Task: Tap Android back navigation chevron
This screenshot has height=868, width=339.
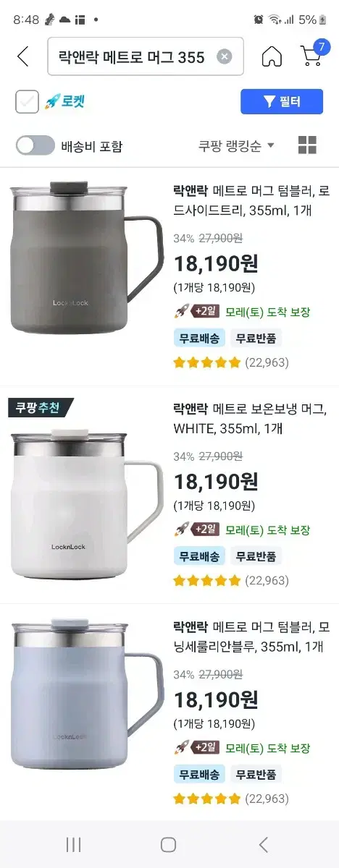Action: coord(264,844)
